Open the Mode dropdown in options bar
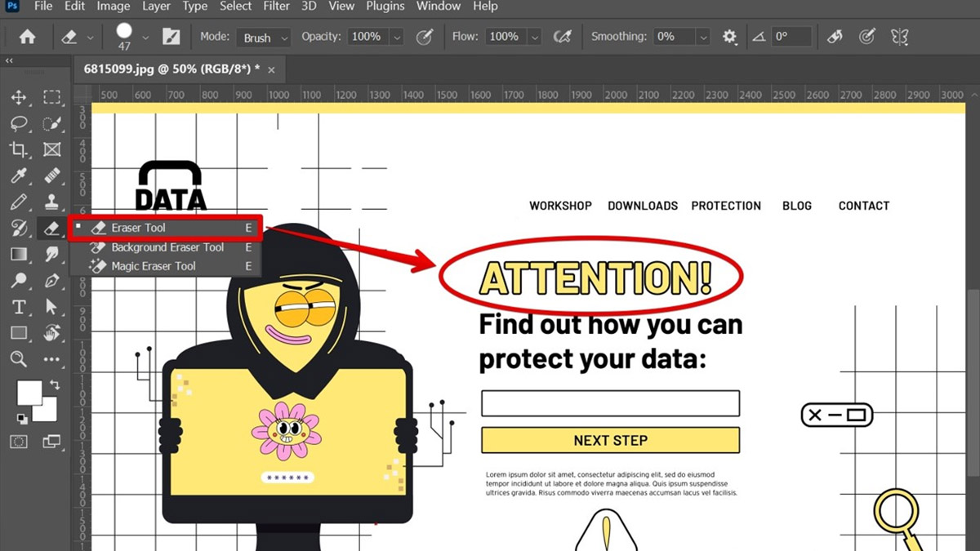 pos(263,36)
